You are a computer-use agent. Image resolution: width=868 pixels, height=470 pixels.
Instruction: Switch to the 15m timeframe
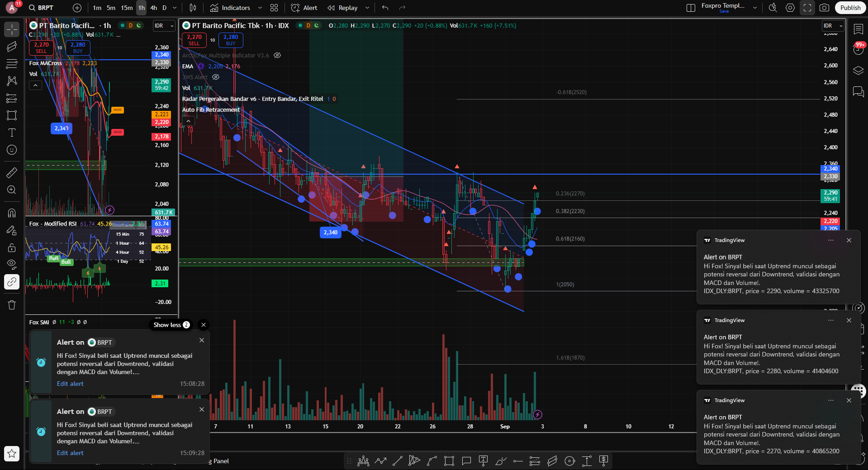(x=127, y=8)
